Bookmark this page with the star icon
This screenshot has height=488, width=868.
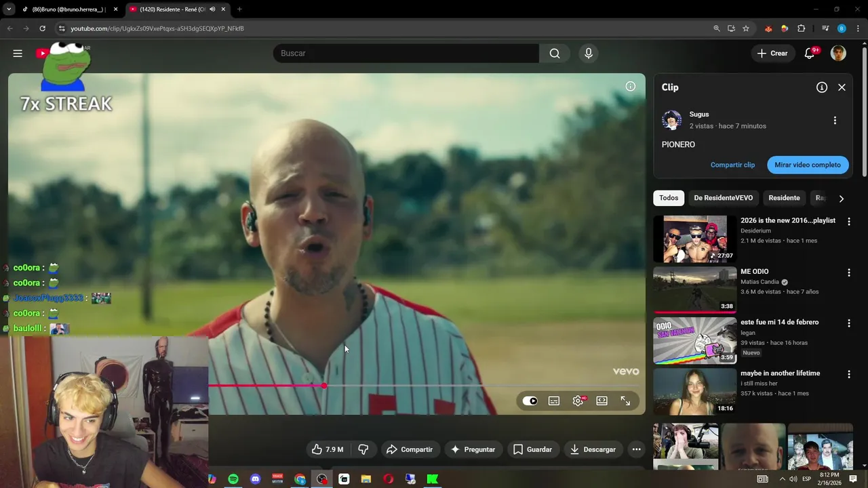click(746, 28)
